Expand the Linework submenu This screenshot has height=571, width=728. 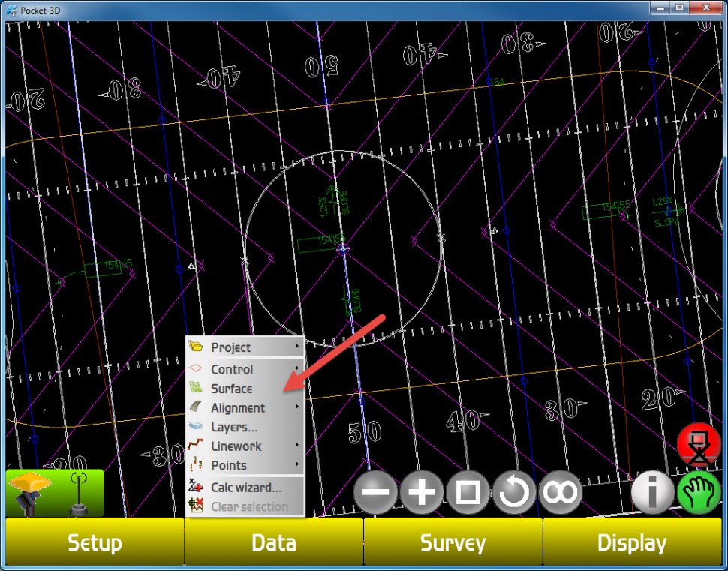click(245, 446)
